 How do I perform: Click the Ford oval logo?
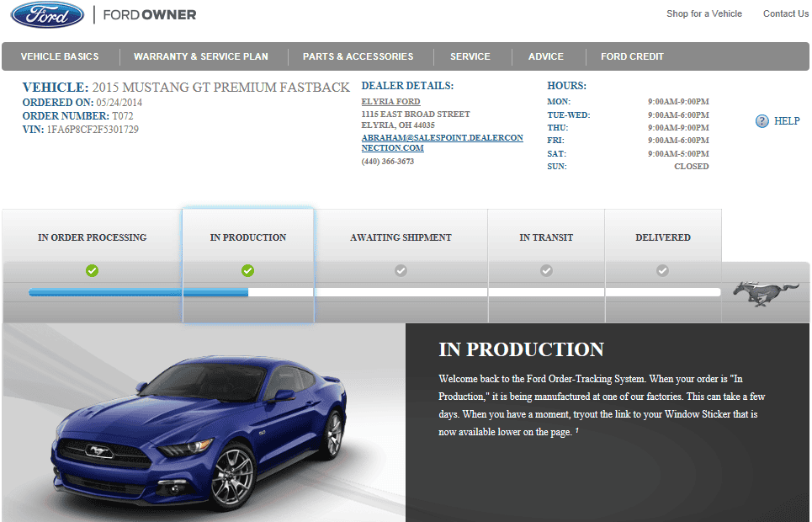coord(47,14)
